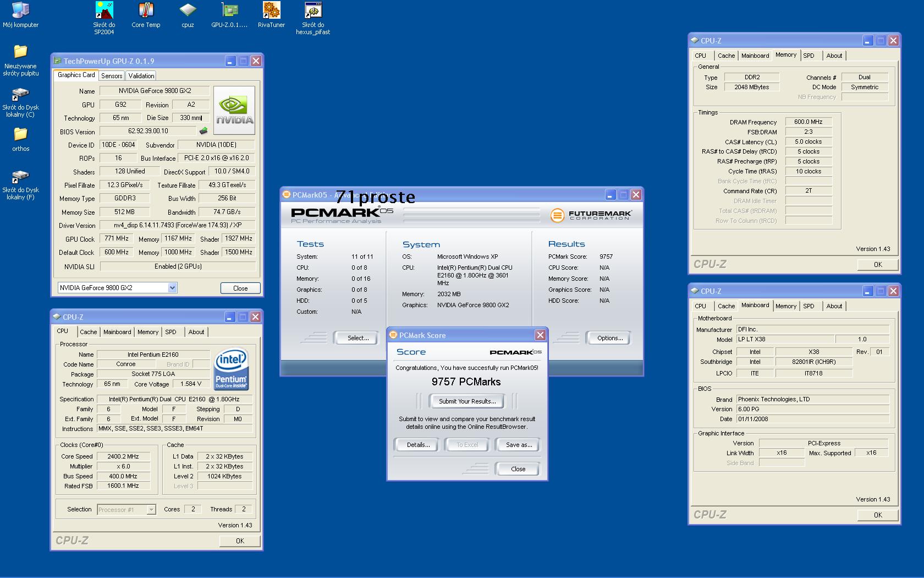
Task: Click FSB:DRAM 2:3 value
Action: [808, 132]
